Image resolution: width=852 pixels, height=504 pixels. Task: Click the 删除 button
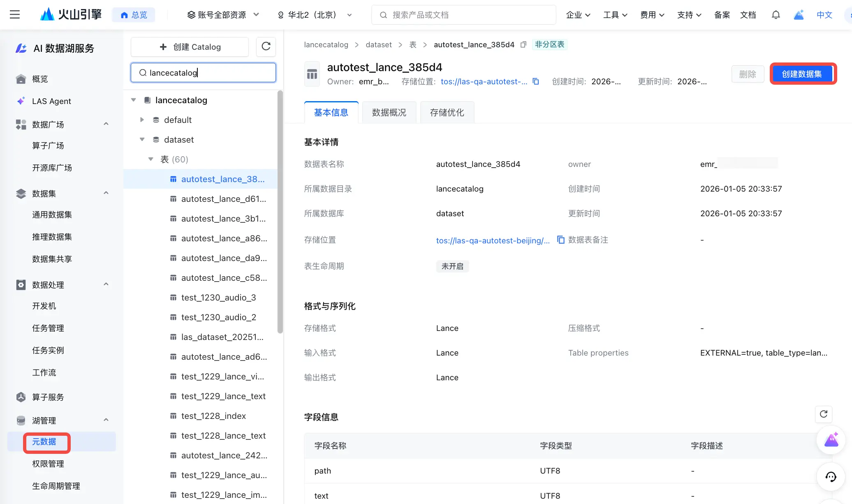[x=748, y=74]
